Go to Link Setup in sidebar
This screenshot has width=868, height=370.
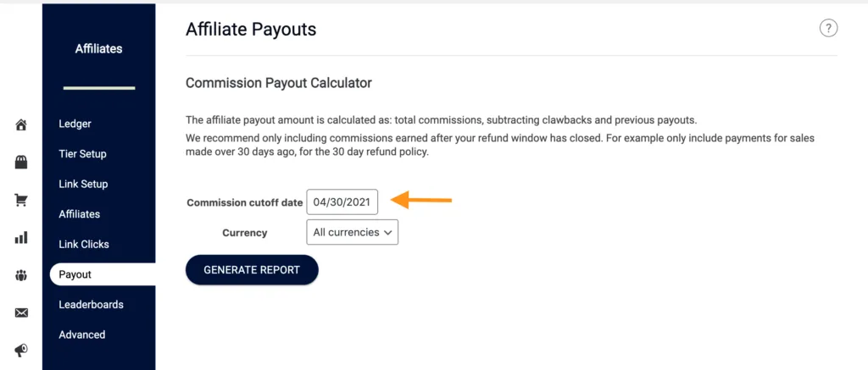click(83, 184)
